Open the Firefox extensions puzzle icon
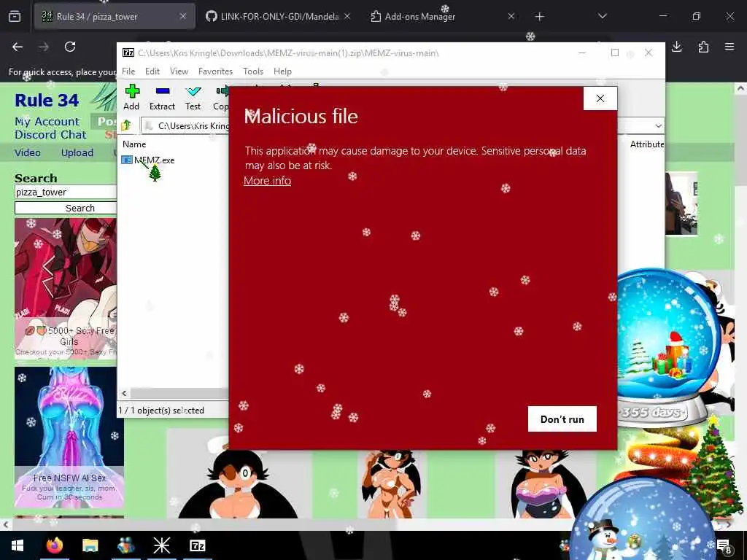This screenshot has height=560, width=747. point(703,47)
